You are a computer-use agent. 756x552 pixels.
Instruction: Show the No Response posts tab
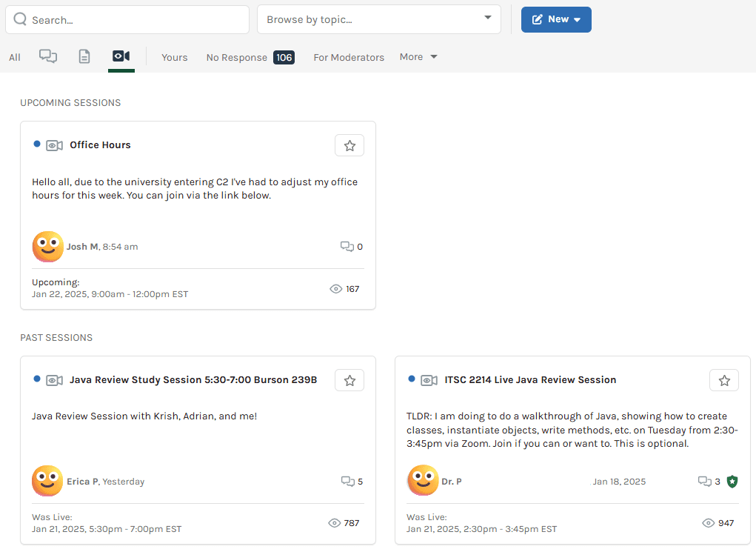(x=250, y=57)
